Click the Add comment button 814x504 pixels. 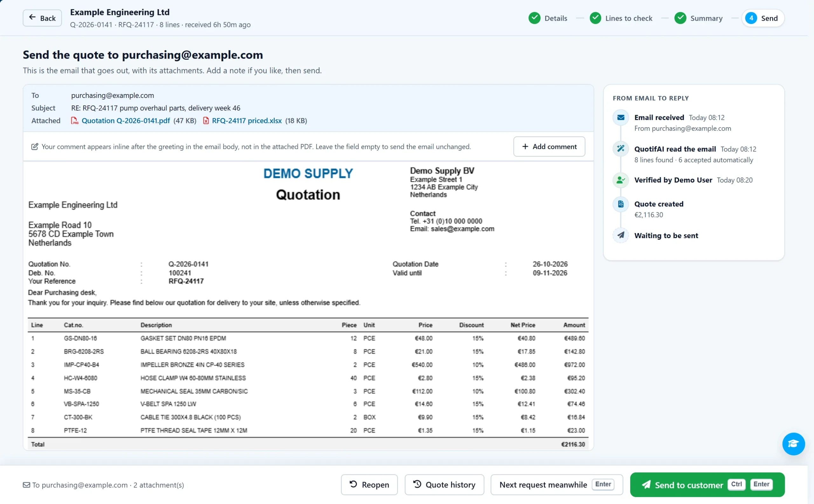pos(549,147)
